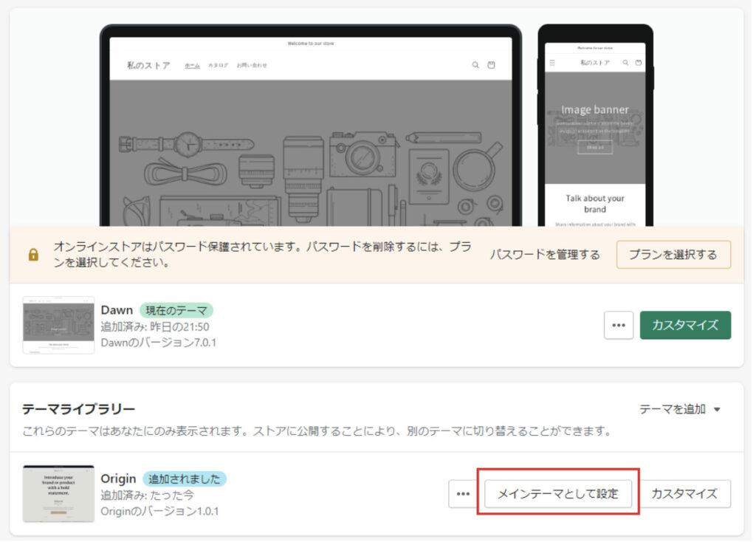Click メインテーマとして設定 for the Origin theme

pos(558,494)
